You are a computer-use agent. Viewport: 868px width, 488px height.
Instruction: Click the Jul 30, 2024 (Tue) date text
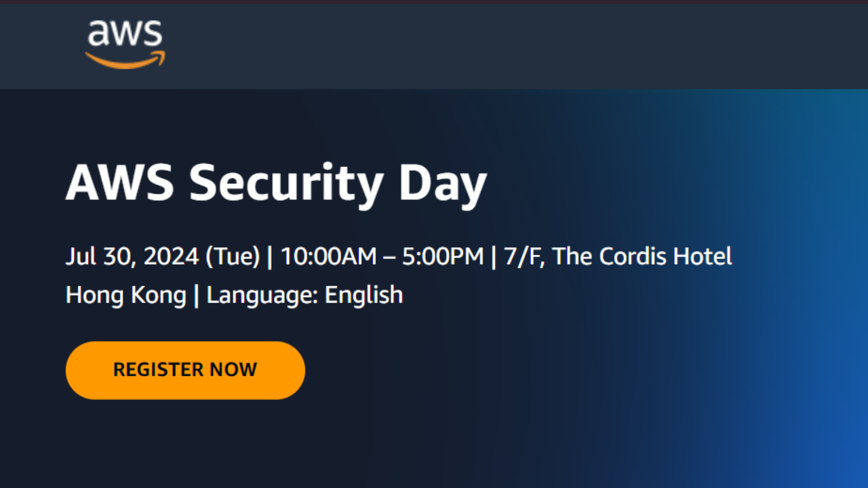click(x=163, y=256)
